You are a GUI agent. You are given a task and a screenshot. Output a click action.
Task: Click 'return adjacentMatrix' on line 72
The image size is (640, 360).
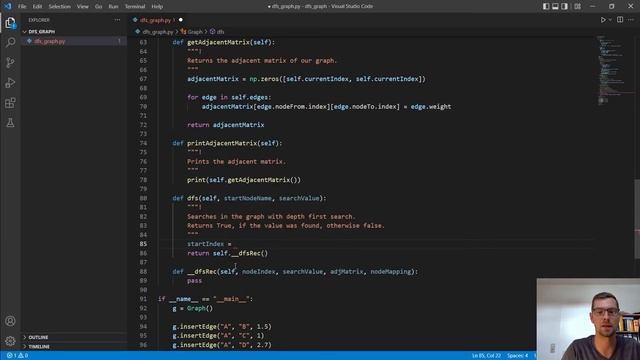(x=225, y=125)
